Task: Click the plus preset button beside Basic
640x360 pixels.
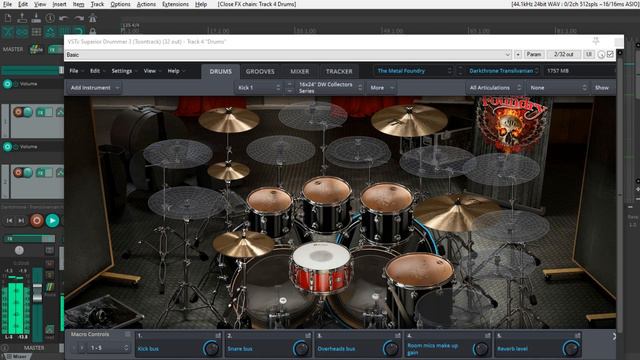Action: (518, 54)
